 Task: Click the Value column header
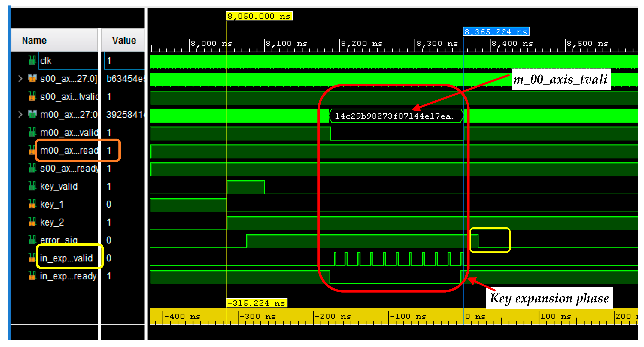click(x=123, y=40)
